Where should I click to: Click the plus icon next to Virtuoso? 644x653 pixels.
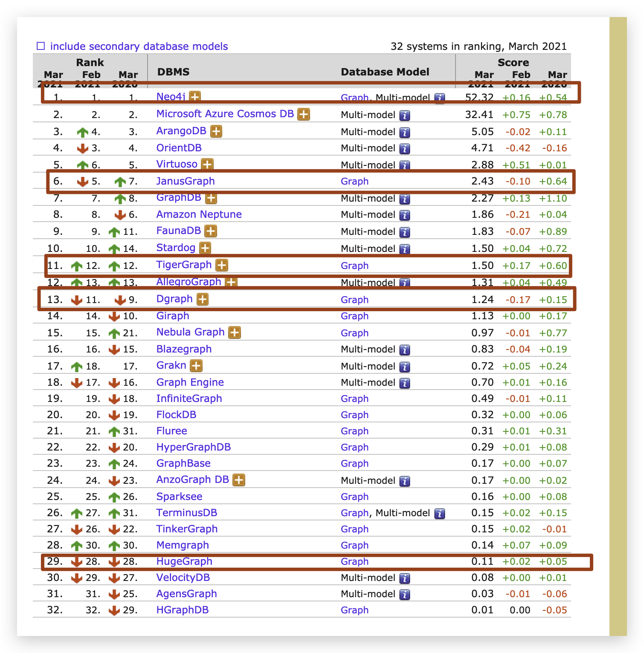(x=207, y=164)
